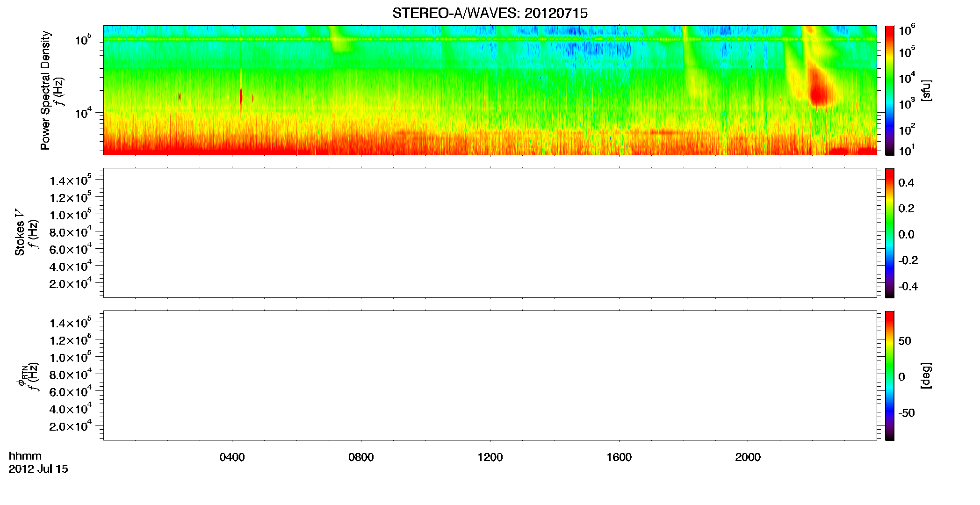Click the Stokes V axis label
Viewport: 980px width, 505px height.
20,232
